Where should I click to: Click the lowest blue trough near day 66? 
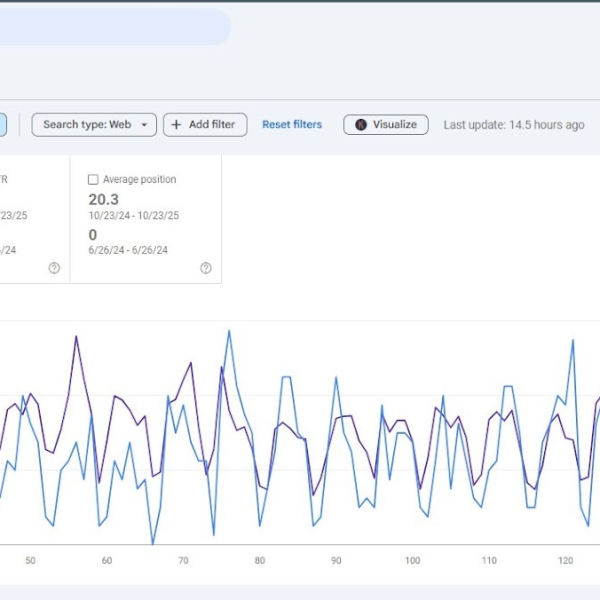153,544
